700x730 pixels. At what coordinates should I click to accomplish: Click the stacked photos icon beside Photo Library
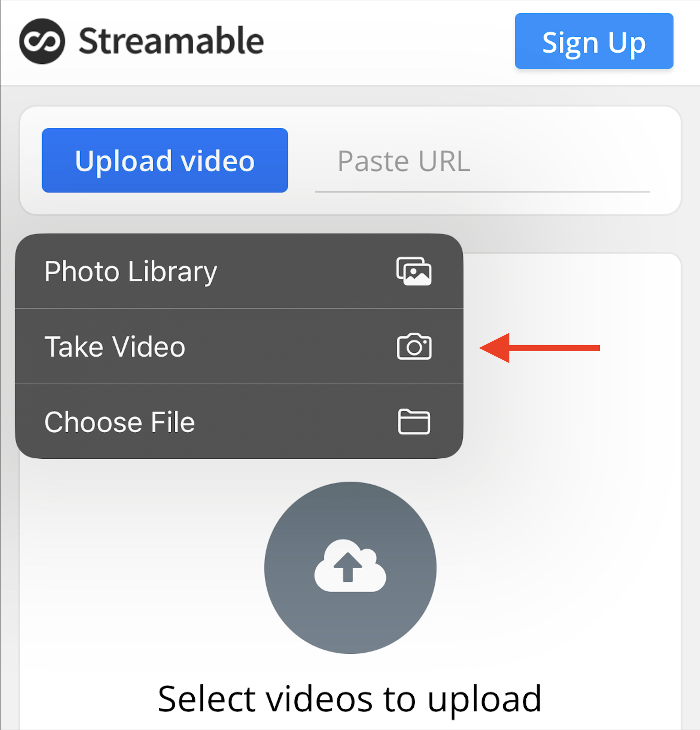coord(414,271)
